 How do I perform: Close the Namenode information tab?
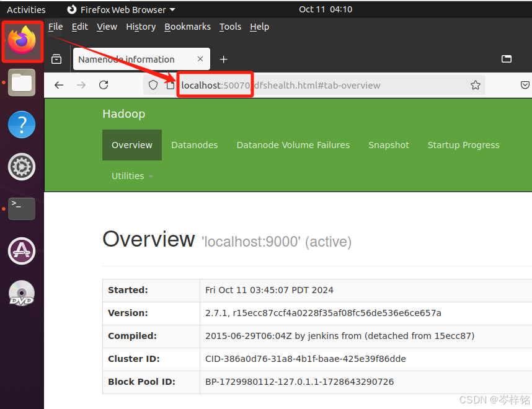(200, 59)
